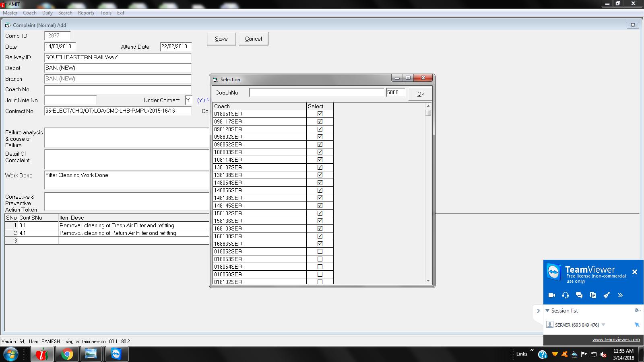
Task: Open the Tools menu
Action: coord(106,13)
